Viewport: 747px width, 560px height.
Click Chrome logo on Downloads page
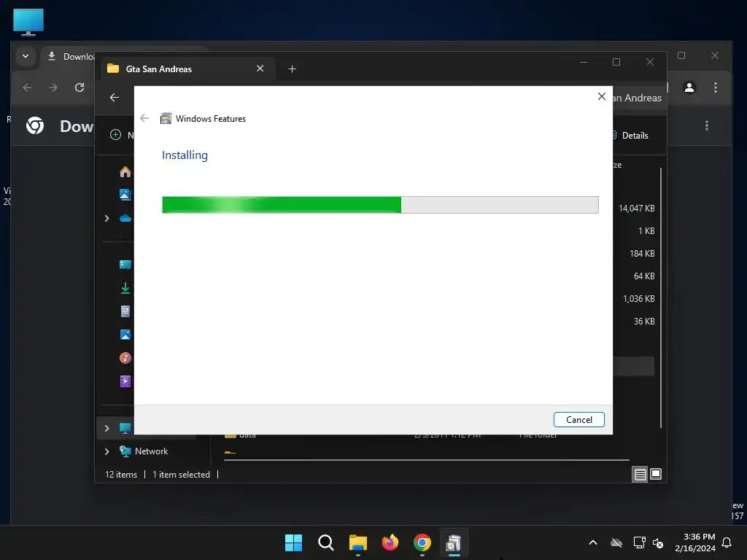pyautogui.click(x=35, y=125)
